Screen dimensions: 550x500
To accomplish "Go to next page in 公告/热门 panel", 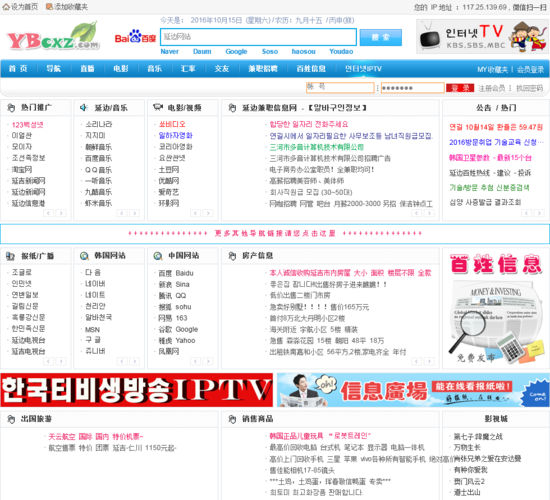I will coord(539,213).
